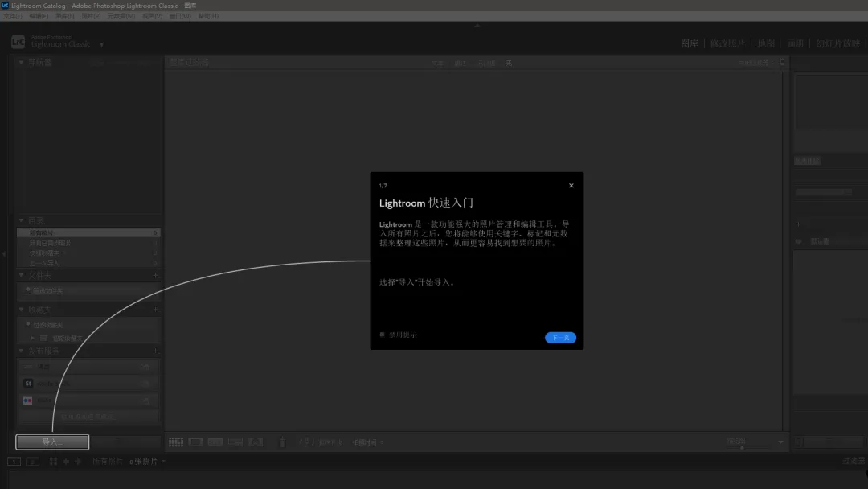Click the plus icon on the 发布服务 header
This screenshot has width=868, height=489.
[155, 351]
